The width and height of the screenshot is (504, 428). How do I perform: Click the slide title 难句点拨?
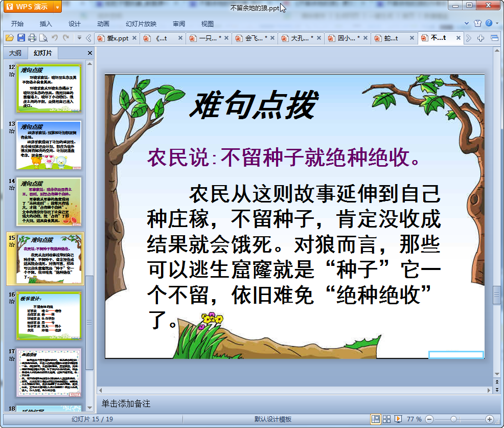tap(254, 105)
